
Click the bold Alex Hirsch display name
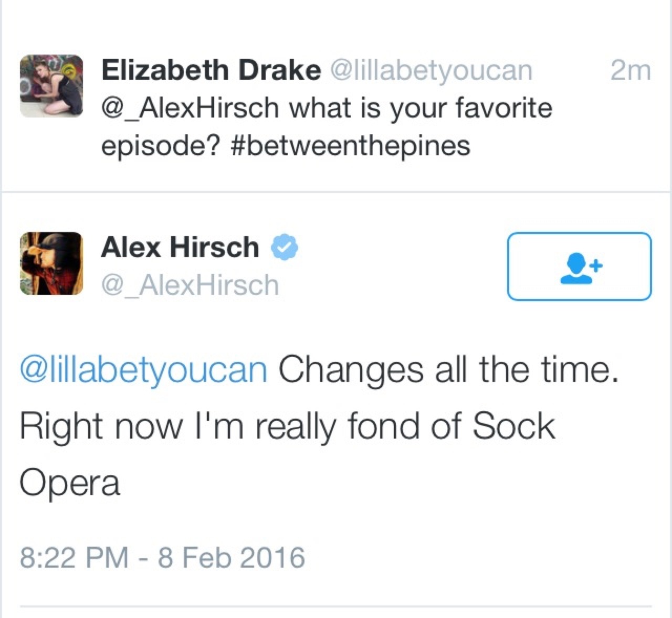(x=180, y=247)
